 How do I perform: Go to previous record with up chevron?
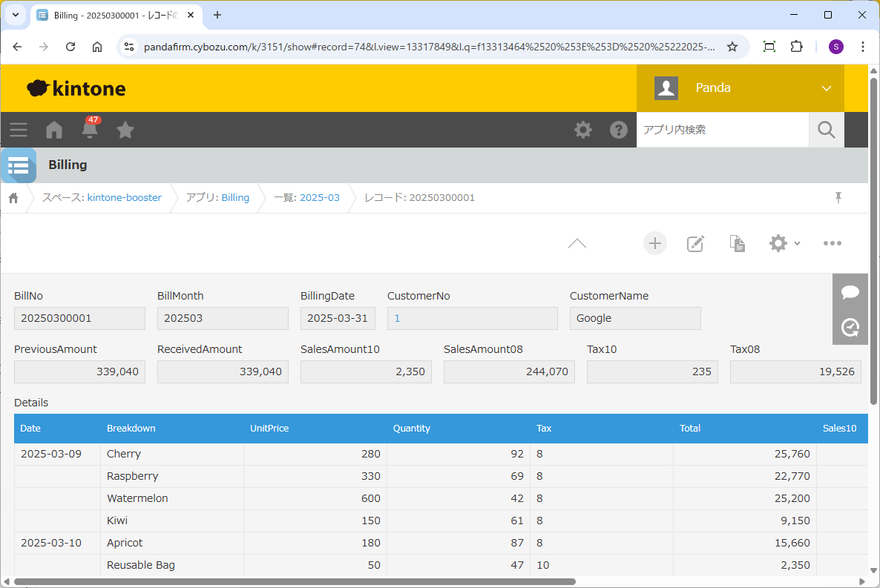(x=577, y=243)
